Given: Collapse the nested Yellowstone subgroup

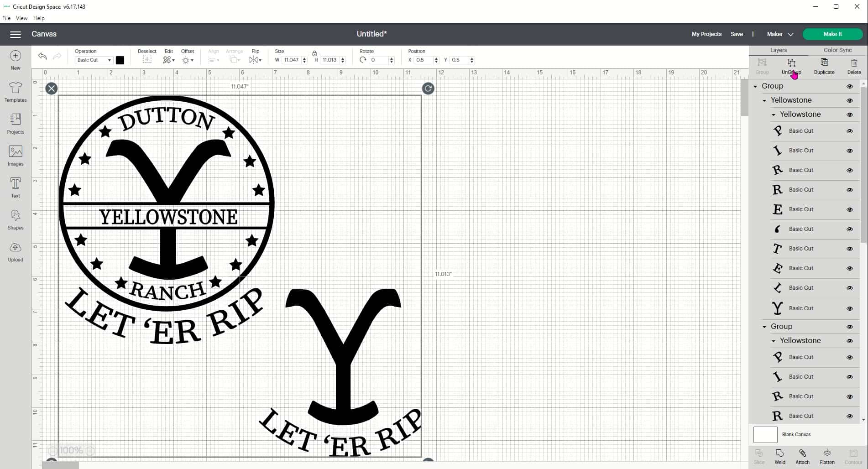Looking at the screenshot, I should tap(774, 115).
